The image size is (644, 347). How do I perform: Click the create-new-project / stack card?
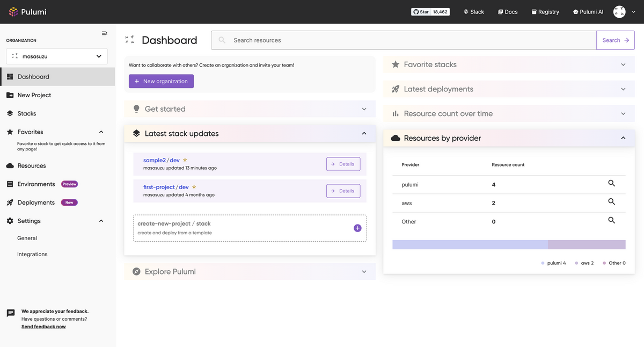tap(250, 228)
